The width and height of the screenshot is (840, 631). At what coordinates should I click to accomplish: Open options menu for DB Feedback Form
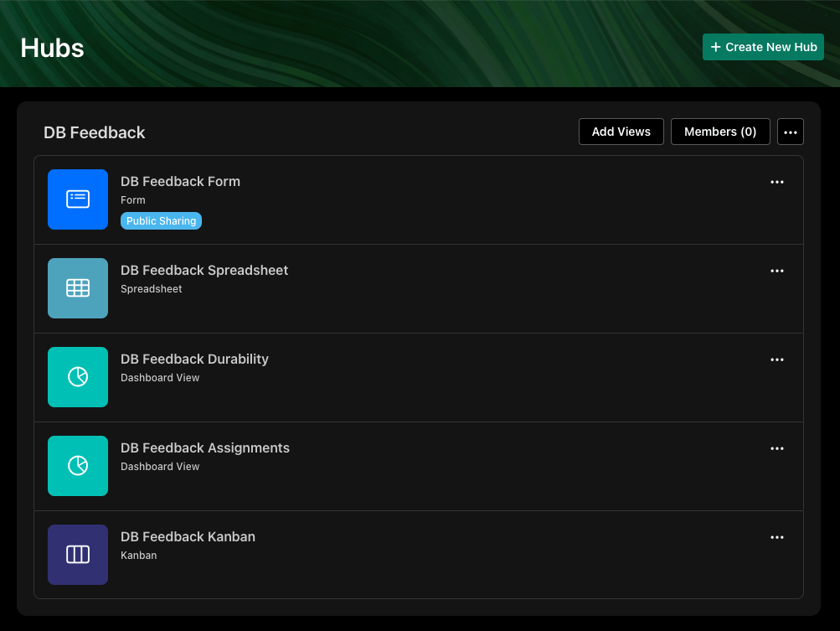pos(777,183)
